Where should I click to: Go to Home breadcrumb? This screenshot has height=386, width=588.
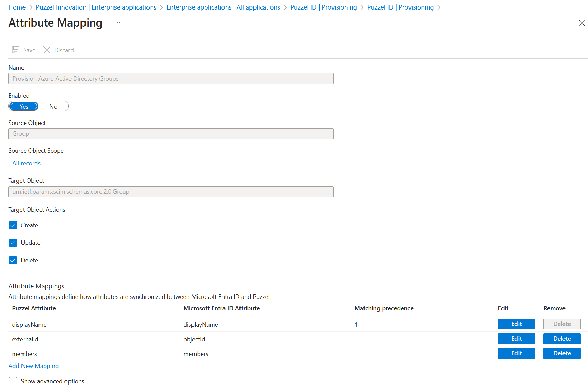[17, 7]
